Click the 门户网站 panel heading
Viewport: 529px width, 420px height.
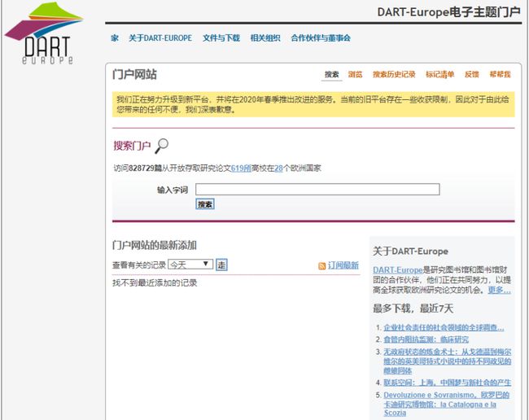[134, 74]
